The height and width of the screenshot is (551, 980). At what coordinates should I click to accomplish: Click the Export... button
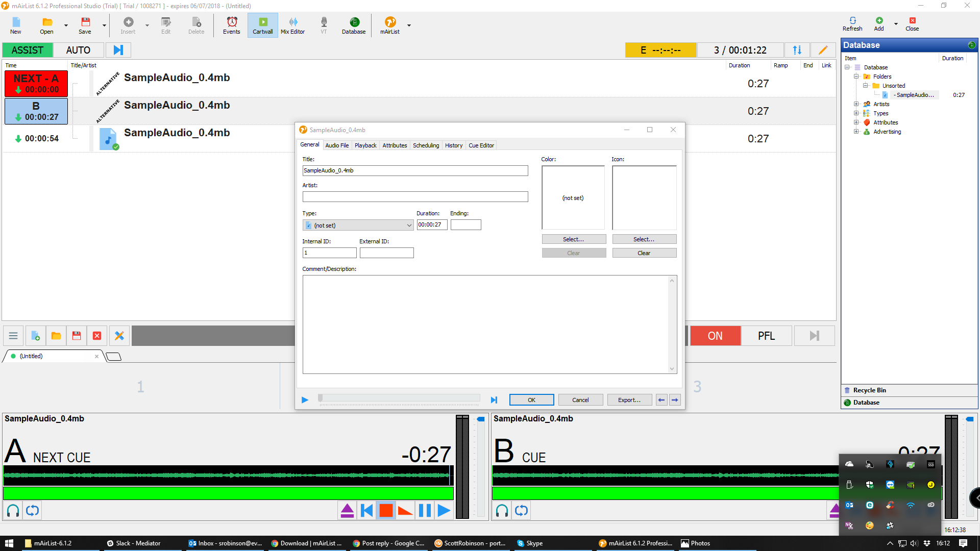pyautogui.click(x=629, y=400)
